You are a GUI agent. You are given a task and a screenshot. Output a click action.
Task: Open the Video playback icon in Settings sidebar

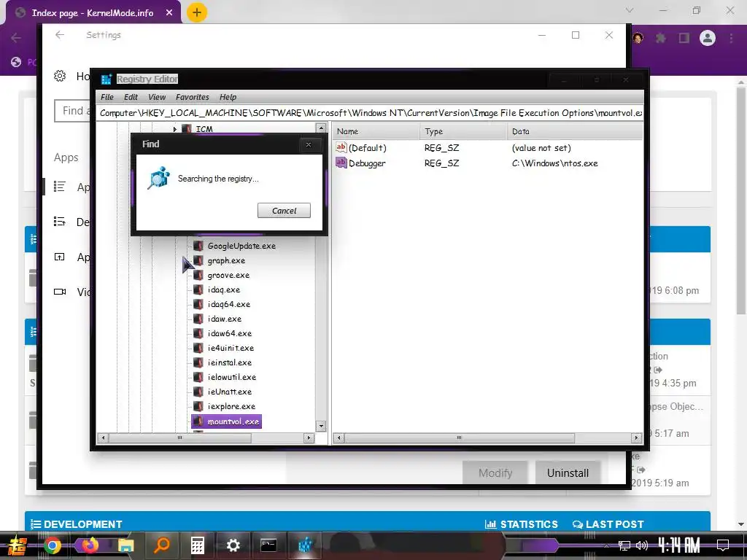pyautogui.click(x=60, y=292)
